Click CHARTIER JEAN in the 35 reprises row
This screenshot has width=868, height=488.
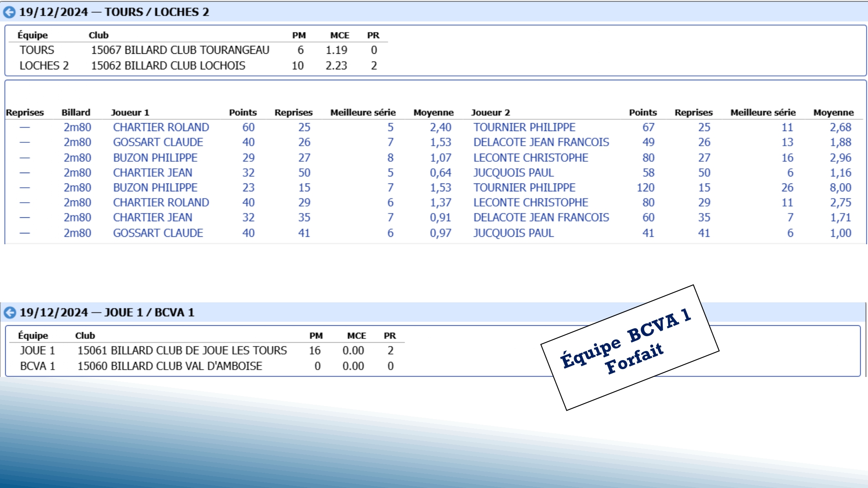pyautogui.click(x=153, y=218)
